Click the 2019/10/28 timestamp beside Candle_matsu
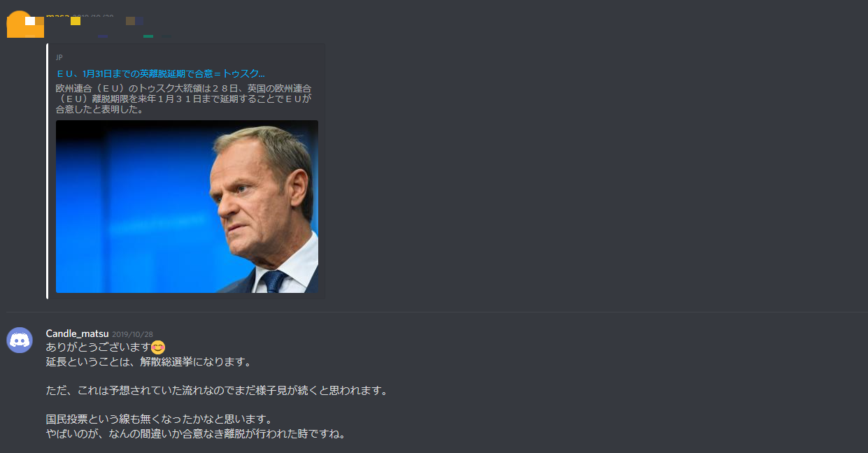The image size is (868, 453). click(x=132, y=334)
